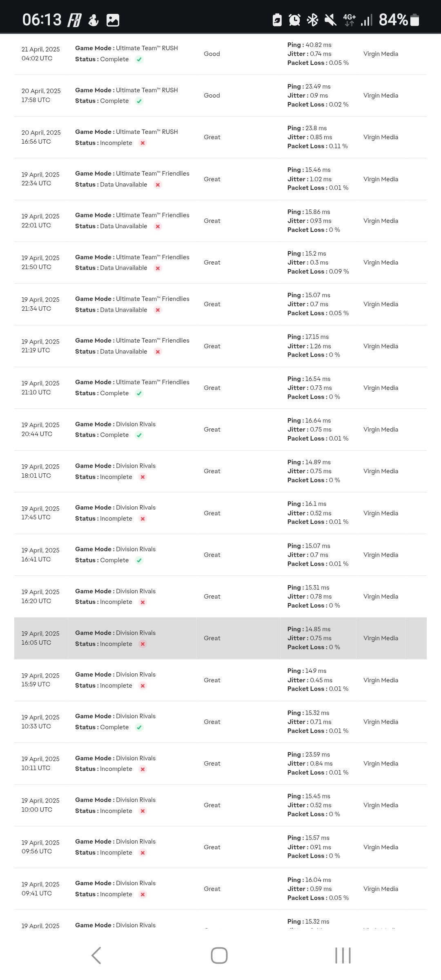Tap the gallery image icon in the status bar
Image resolution: width=441 pixels, height=980 pixels.
click(x=113, y=20)
